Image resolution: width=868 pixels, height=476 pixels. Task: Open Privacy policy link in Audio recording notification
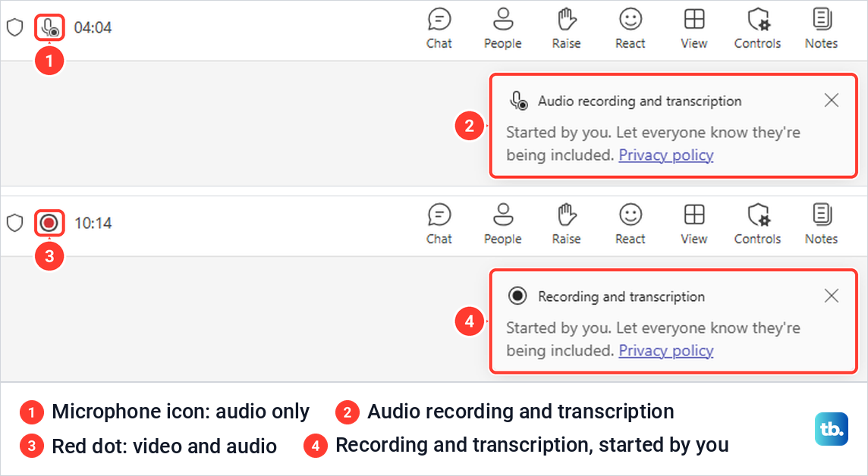pyautogui.click(x=666, y=155)
